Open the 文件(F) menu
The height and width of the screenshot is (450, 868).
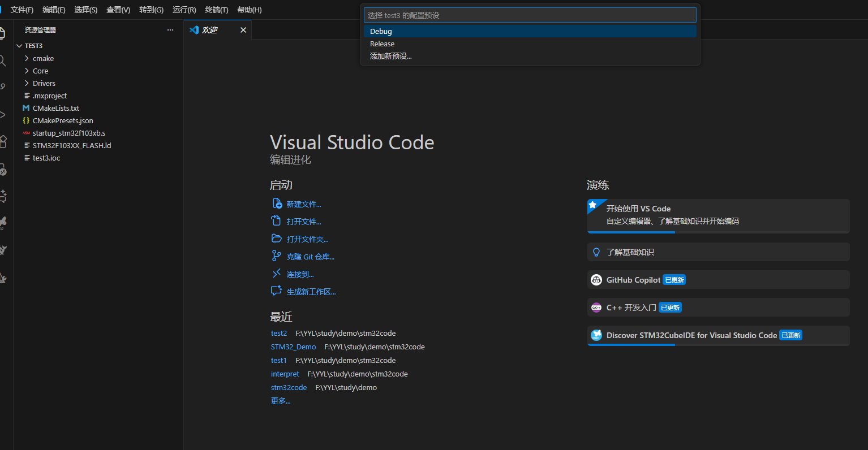coord(22,10)
